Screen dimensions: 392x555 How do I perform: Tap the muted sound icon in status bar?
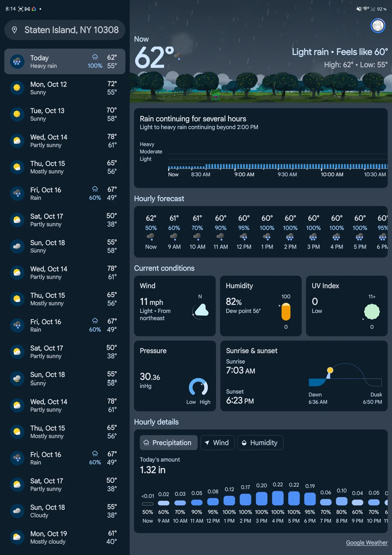pos(359,9)
